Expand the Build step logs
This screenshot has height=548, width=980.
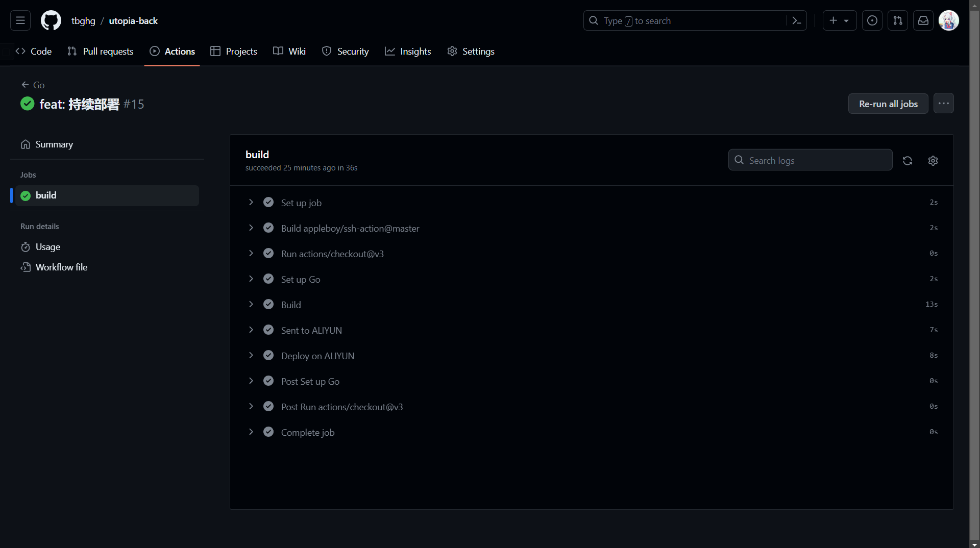[291, 305]
